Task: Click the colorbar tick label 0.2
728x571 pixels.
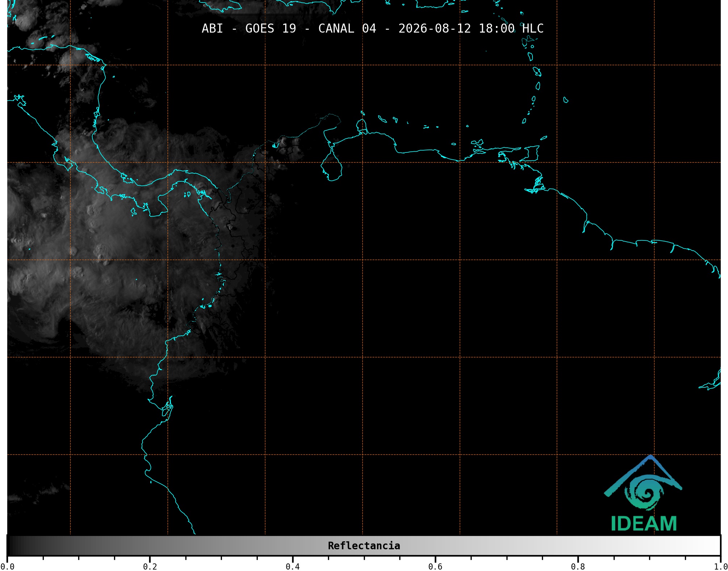Action: tap(150, 566)
